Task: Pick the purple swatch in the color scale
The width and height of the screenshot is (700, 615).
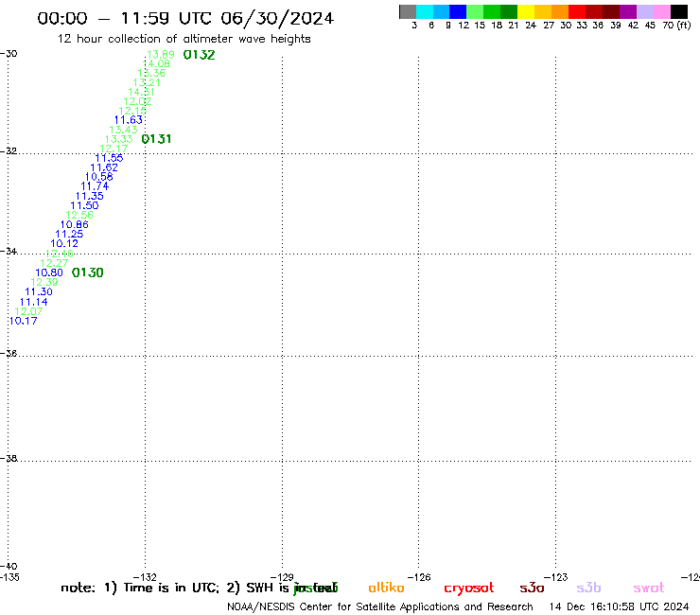Action: 628,11
